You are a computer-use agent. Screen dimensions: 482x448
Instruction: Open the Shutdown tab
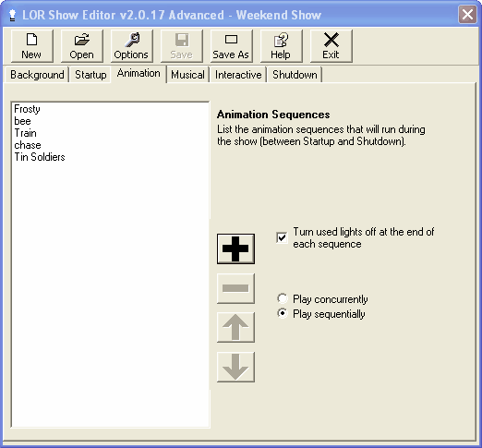(295, 75)
